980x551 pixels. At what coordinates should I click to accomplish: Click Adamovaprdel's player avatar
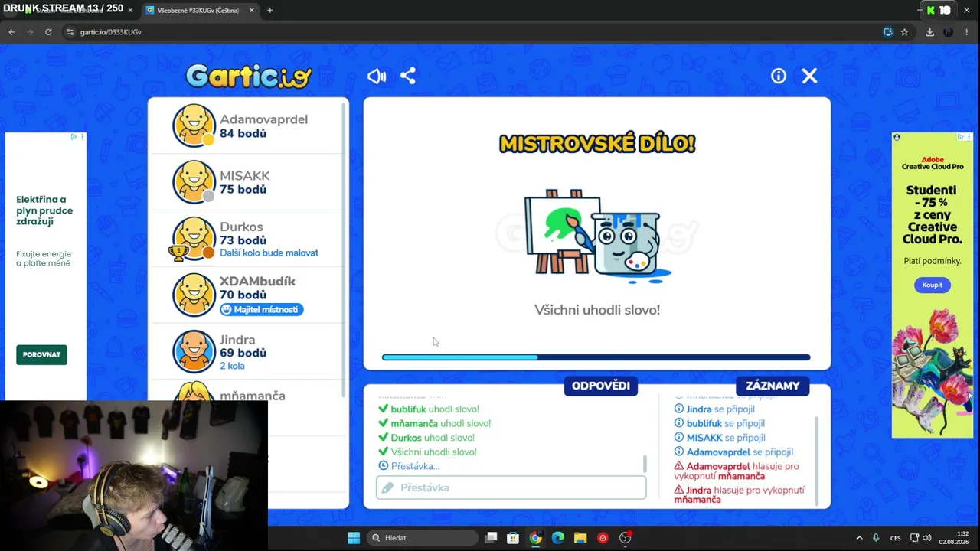pyautogui.click(x=194, y=126)
